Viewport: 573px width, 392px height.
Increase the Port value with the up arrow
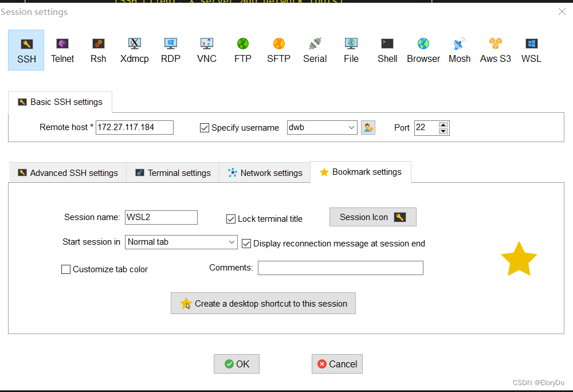click(442, 124)
